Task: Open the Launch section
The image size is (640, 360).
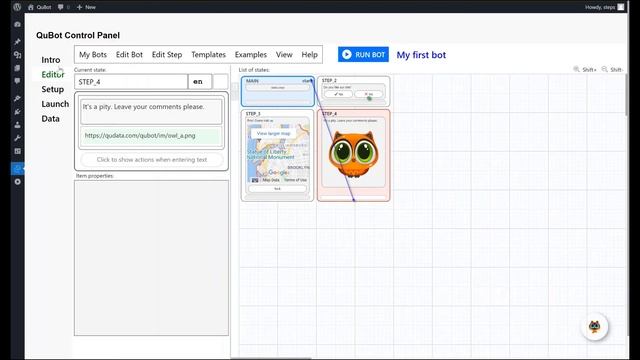Action: tap(55, 104)
